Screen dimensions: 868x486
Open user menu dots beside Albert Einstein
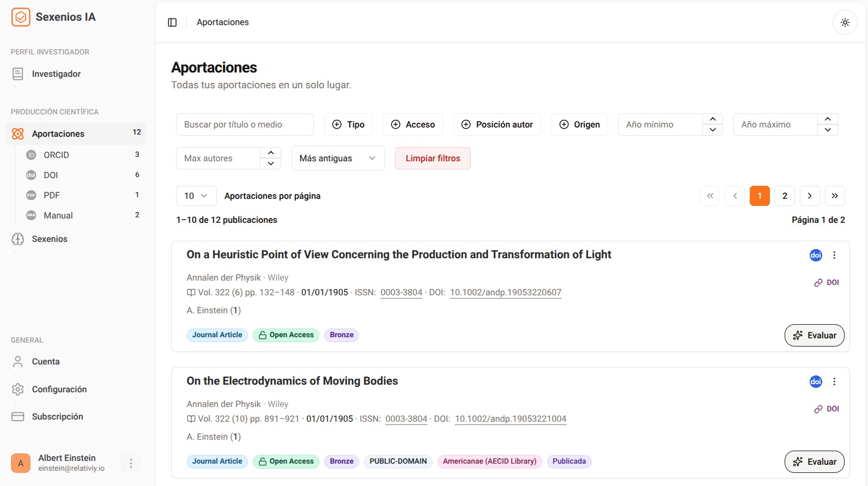coord(131,463)
